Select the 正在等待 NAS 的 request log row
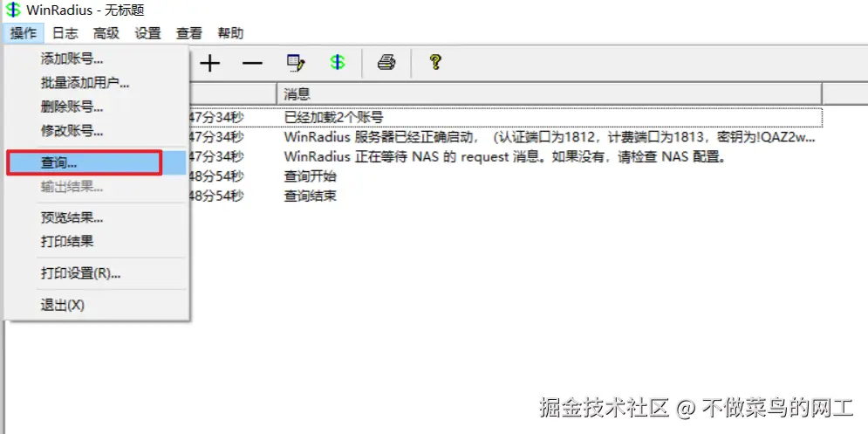Image resolution: width=868 pixels, height=434 pixels. 505,157
